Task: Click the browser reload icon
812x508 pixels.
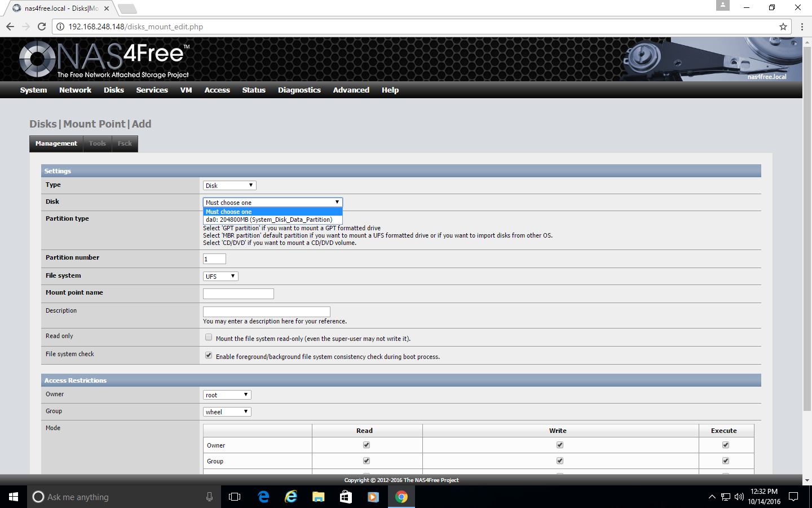Action: [41, 27]
